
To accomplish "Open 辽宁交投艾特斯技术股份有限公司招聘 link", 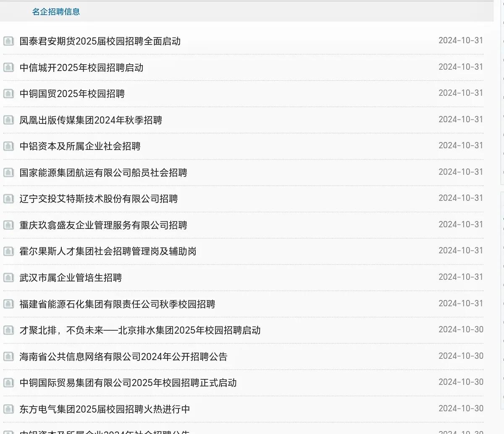I will click(99, 199).
